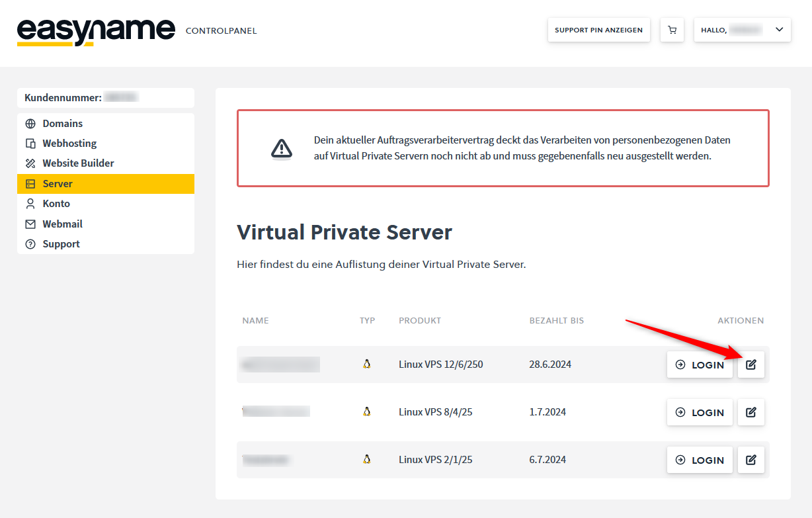Screen dimensions: 812x518
Task: Click the AKTIONEN column header
Action: pyautogui.click(x=741, y=321)
